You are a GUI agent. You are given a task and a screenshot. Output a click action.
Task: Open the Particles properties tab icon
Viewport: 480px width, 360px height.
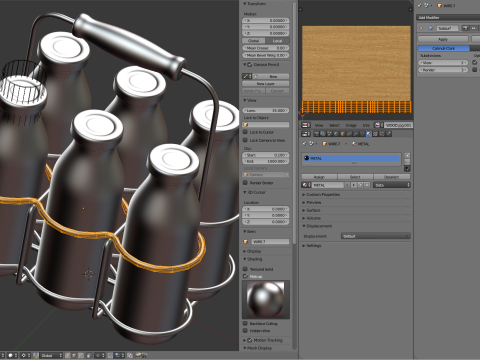382,134
